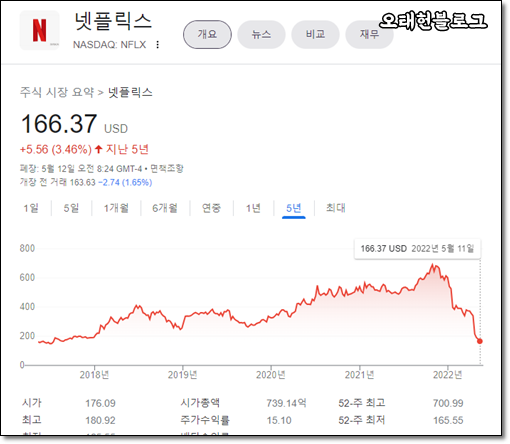The height and width of the screenshot is (444, 510).
Task: Click the 2021년 x-axis label
Action: (359, 375)
